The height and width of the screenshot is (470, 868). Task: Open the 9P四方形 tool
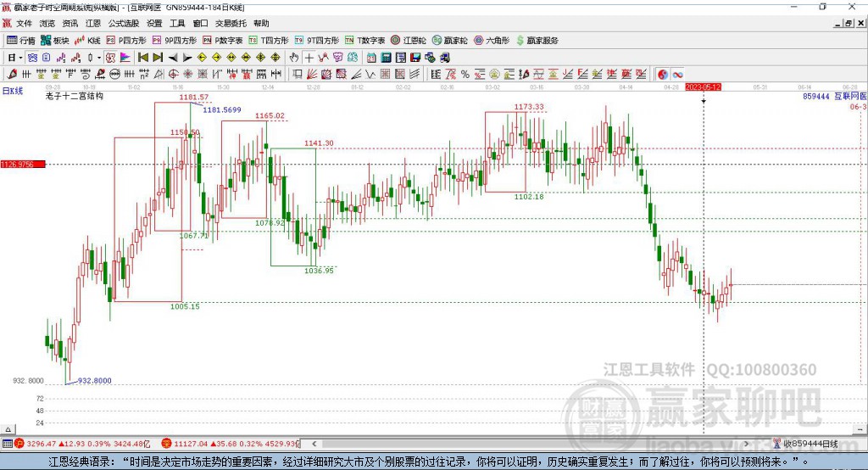[x=175, y=41]
